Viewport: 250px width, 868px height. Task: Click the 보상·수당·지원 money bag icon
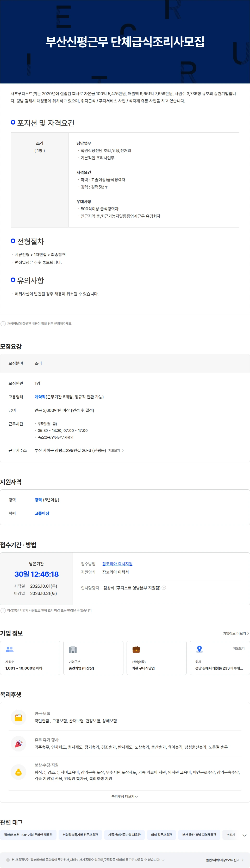(18, 772)
